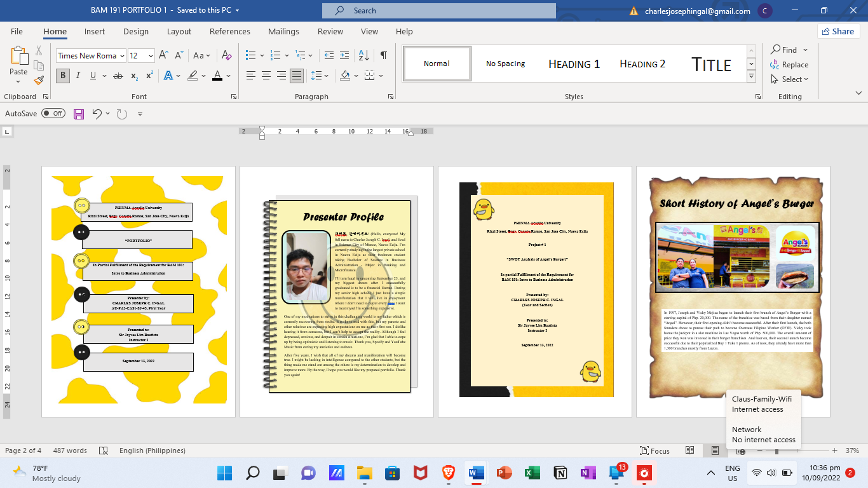Center the paragraph text
The image size is (868, 488).
pos(266,76)
